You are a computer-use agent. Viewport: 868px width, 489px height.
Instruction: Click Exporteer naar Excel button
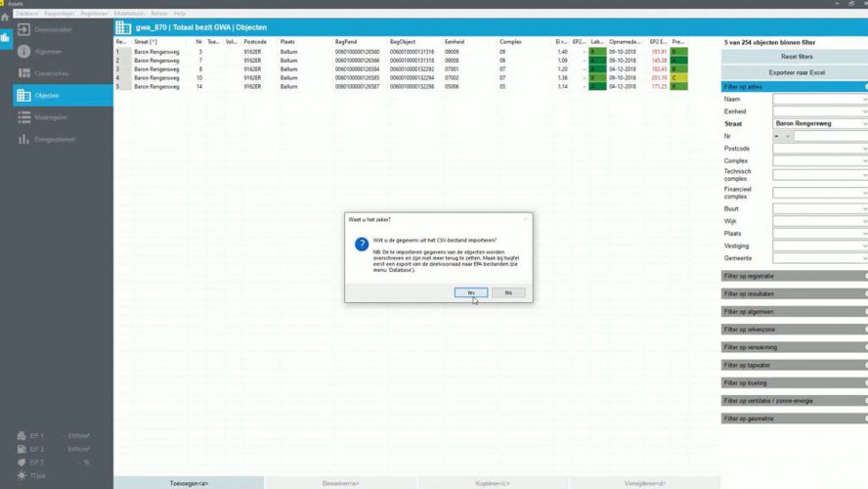pyautogui.click(x=795, y=73)
